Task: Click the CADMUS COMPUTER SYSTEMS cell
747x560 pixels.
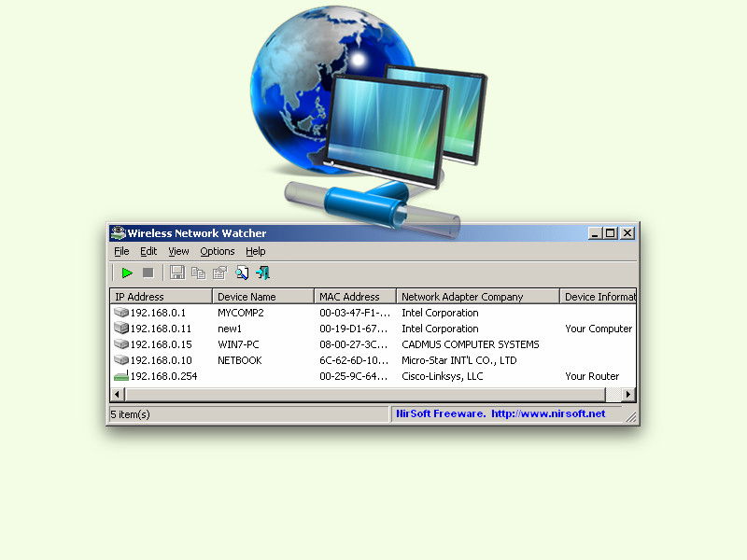Action: click(471, 343)
